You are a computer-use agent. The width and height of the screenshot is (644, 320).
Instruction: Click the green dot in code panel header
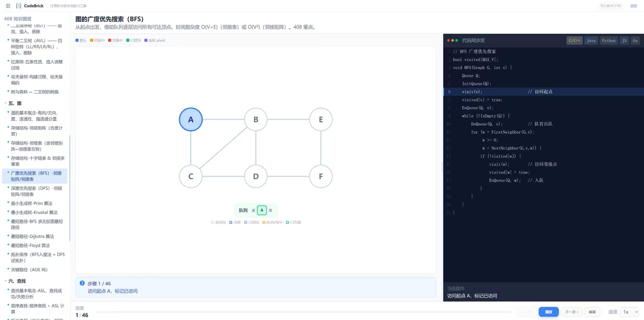click(456, 40)
